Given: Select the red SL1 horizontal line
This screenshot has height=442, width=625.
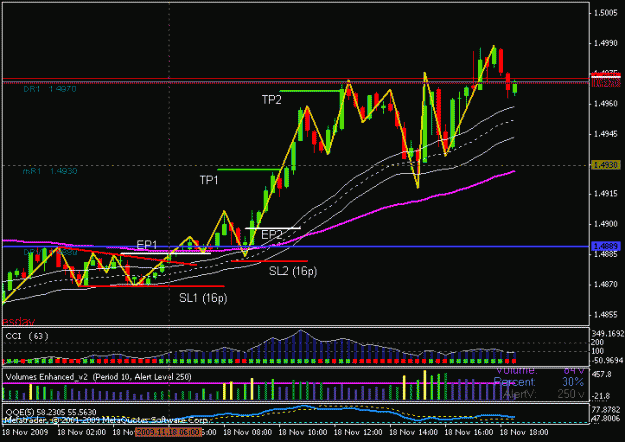Looking at the screenshot, I should tap(151, 286).
